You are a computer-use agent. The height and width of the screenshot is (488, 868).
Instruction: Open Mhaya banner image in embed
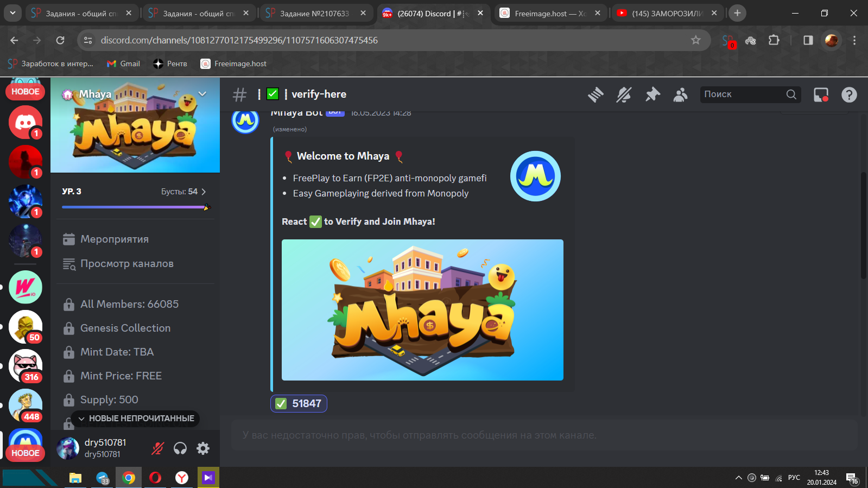[x=422, y=310]
